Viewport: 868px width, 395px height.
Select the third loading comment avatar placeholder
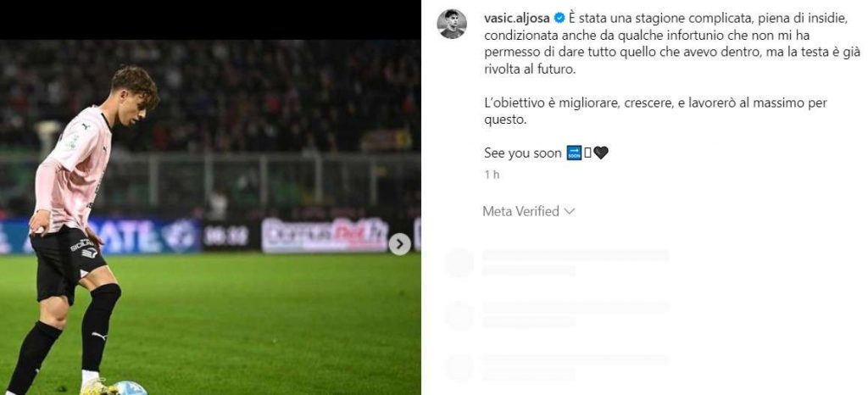[x=459, y=368]
